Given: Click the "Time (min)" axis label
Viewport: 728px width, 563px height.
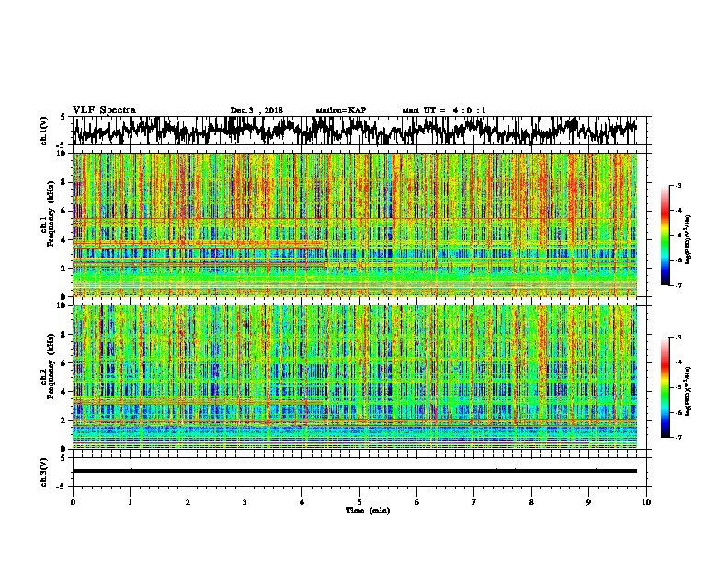Looking at the screenshot, I should [368, 511].
